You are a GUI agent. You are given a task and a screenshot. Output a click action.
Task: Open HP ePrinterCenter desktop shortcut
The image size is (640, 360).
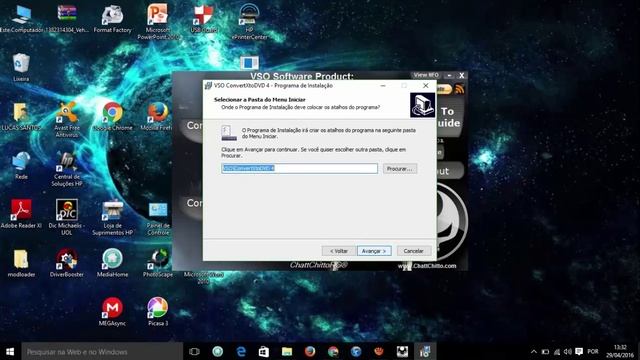tap(249, 22)
